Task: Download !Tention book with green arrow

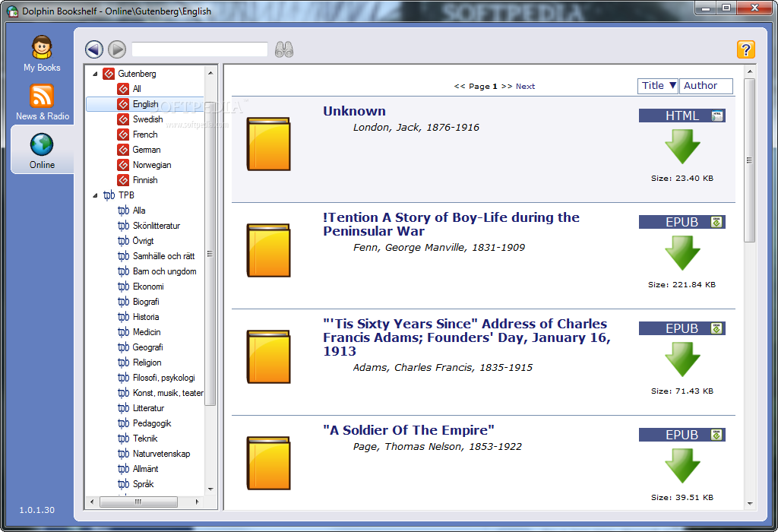Action: tap(682, 253)
